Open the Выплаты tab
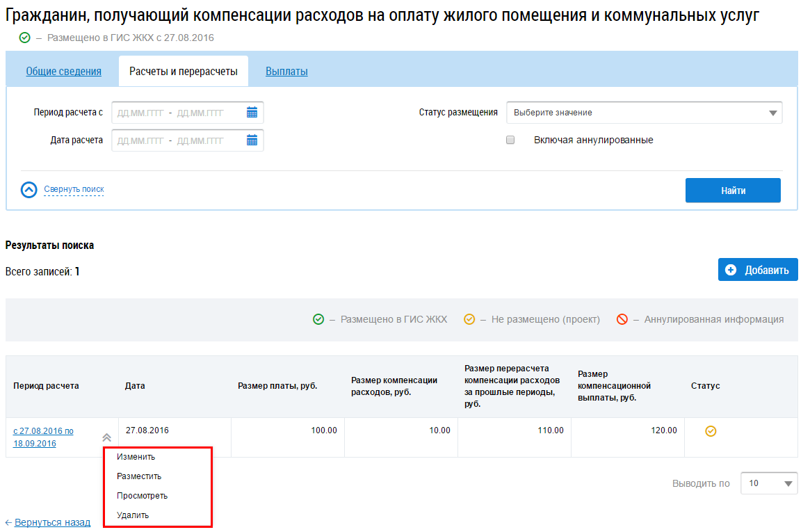This screenshot has height=532, width=810. click(x=286, y=72)
